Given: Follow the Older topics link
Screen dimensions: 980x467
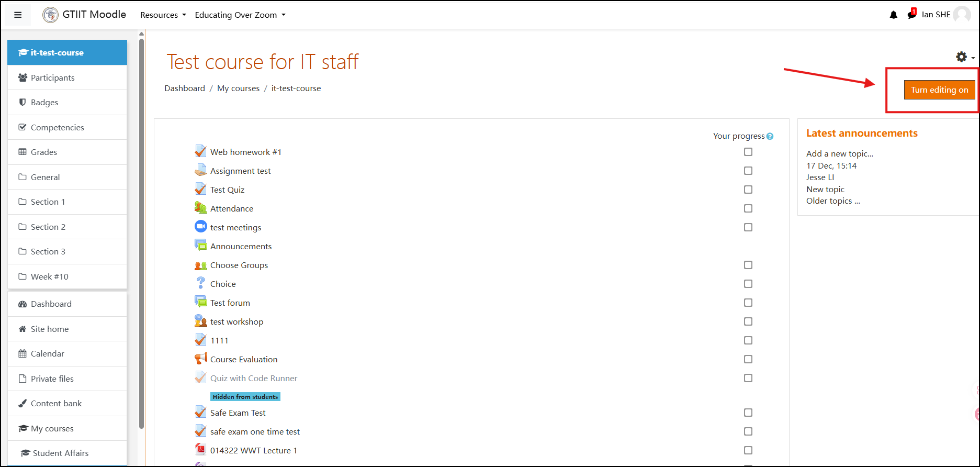Looking at the screenshot, I should (832, 201).
